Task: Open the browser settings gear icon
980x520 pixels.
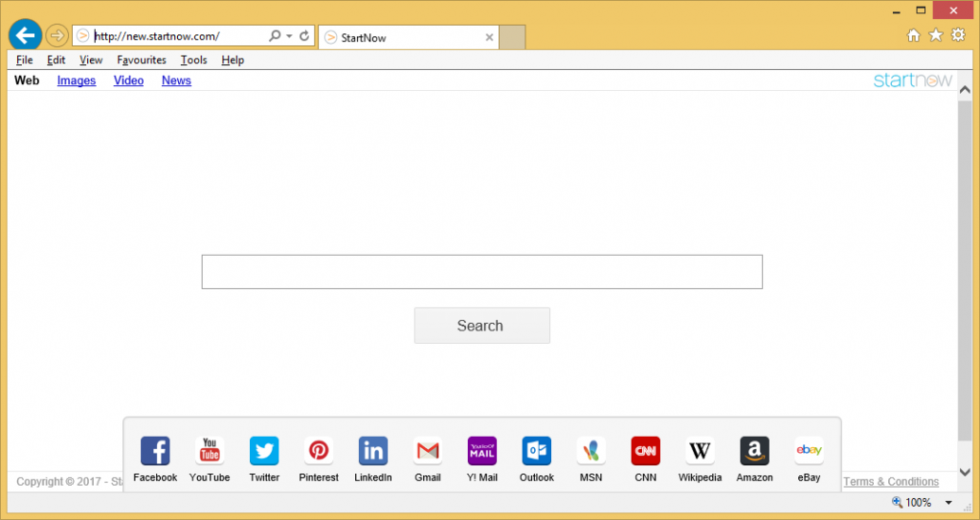Action: pyautogui.click(x=958, y=35)
